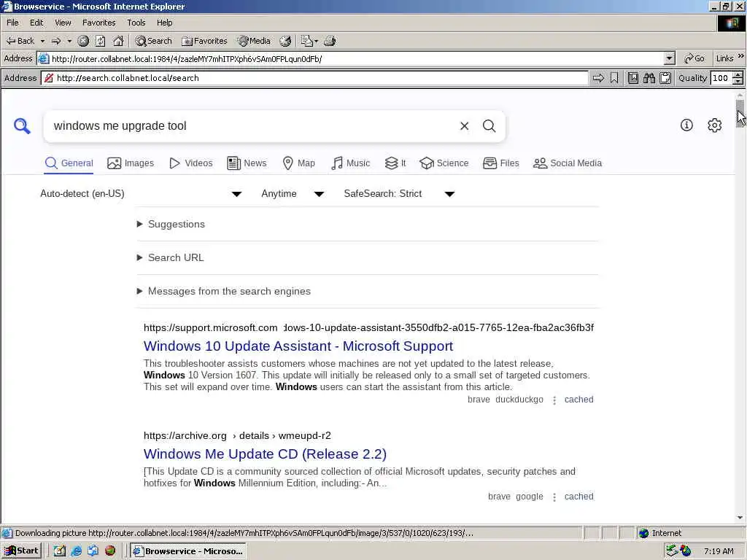This screenshot has width=747, height=560.
Task: Open the IE address bar dropdown arrow
Action: coord(670,58)
